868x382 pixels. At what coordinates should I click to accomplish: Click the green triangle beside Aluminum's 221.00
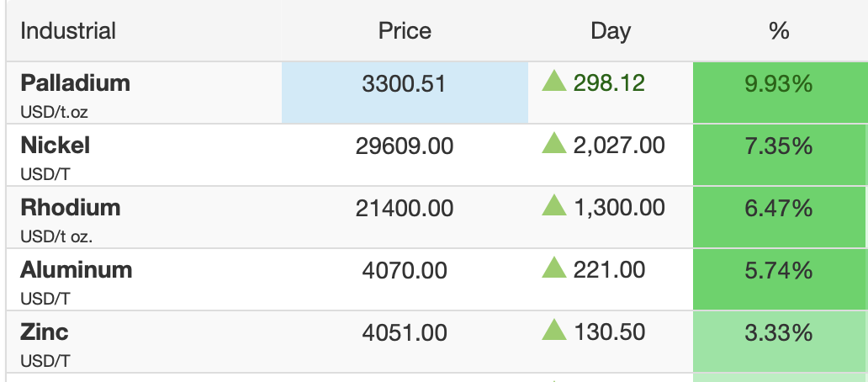[553, 268]
